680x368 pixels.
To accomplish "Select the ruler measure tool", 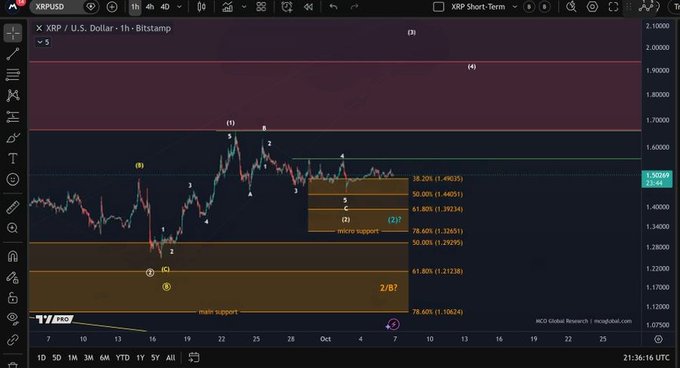I will [13, 207].
